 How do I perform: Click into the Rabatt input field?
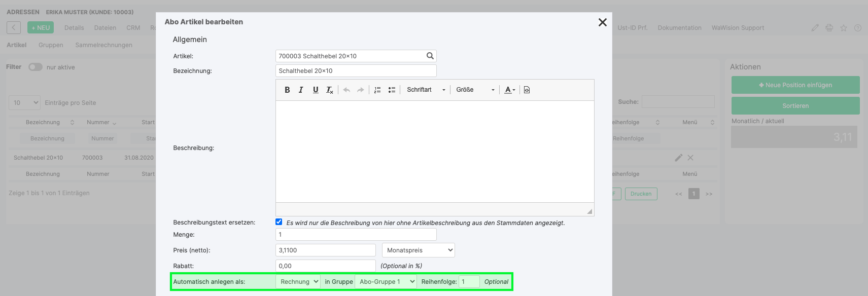click(325, 266)
